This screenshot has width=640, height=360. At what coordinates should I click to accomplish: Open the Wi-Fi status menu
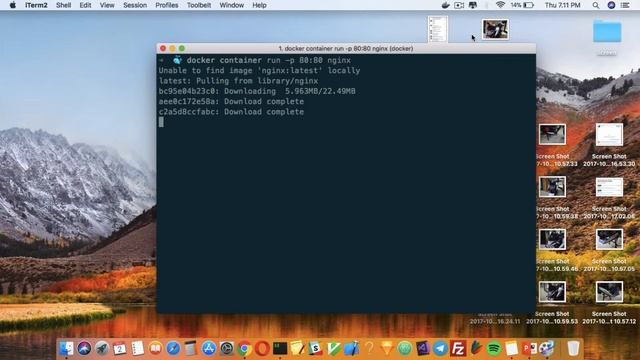pyautogui.click(x=500, y=5)
